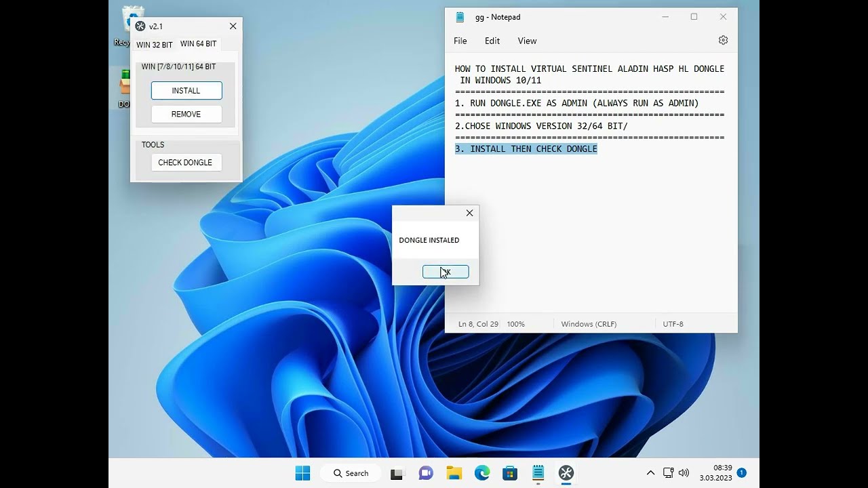This screenshot has height=488, width=868.
Task: Open the volume tray icon
Action: point(684,473)
